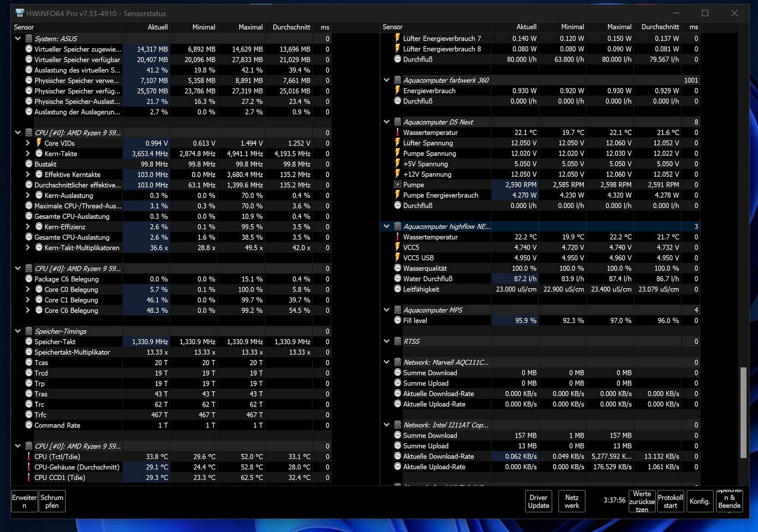Image resolution: width=758 pixels, height=532 pixels.
Task: Click the circle icon beside Bustakt
Action: [29, 164]
